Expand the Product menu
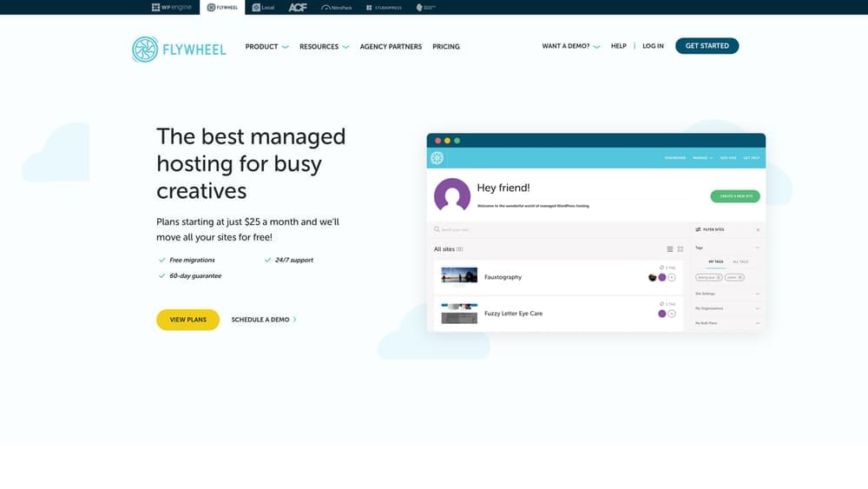 266,47
